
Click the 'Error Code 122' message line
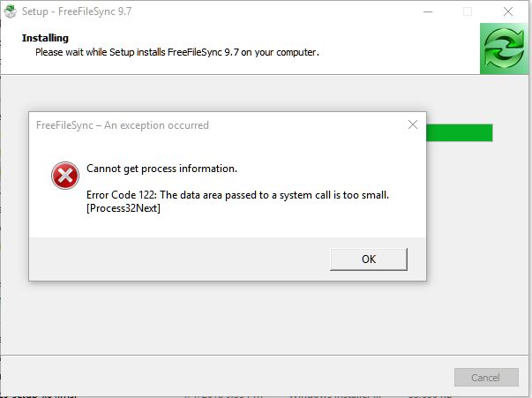pos(237,195)
